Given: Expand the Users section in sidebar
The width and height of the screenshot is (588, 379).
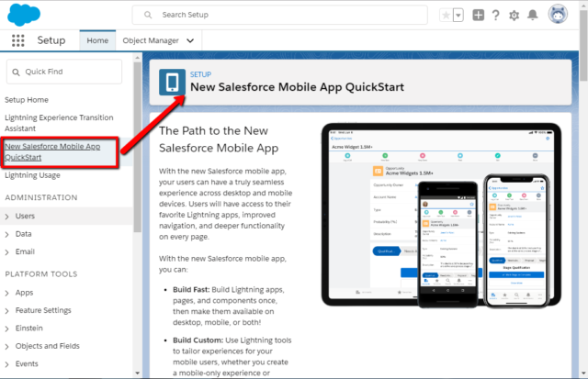Looking at the screenshot, I should 8,216.
